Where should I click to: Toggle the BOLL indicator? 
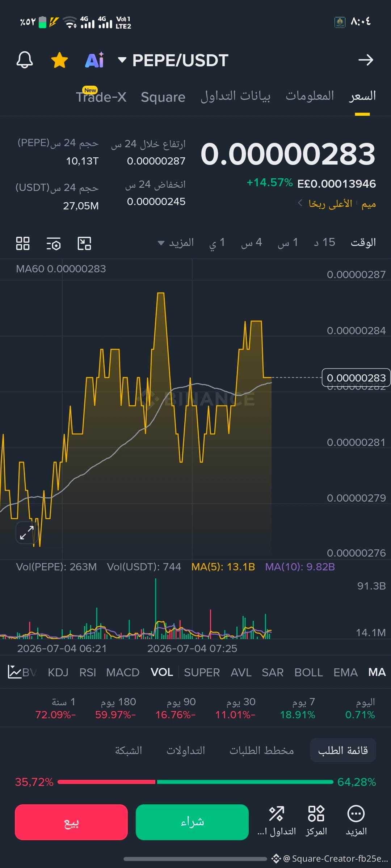pos(308,672)
